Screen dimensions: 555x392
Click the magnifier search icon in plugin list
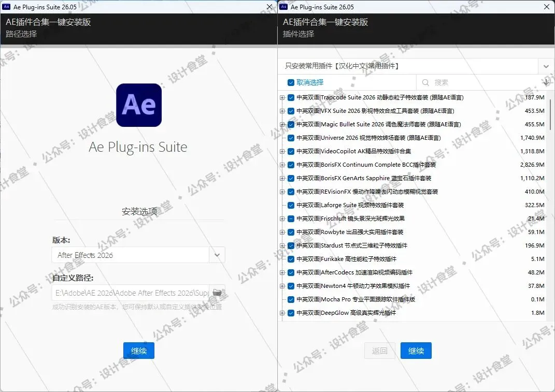click(x=425, y=82)
